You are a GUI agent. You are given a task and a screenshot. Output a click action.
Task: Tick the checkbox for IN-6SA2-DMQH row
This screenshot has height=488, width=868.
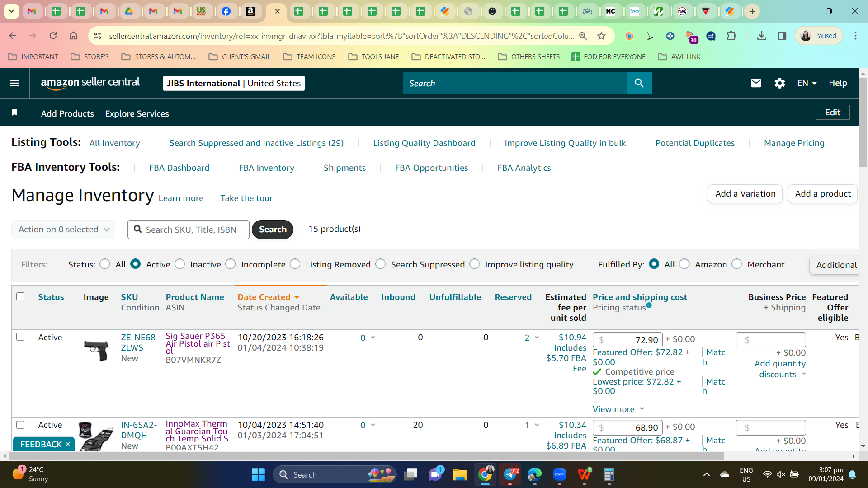click(20, 425)
